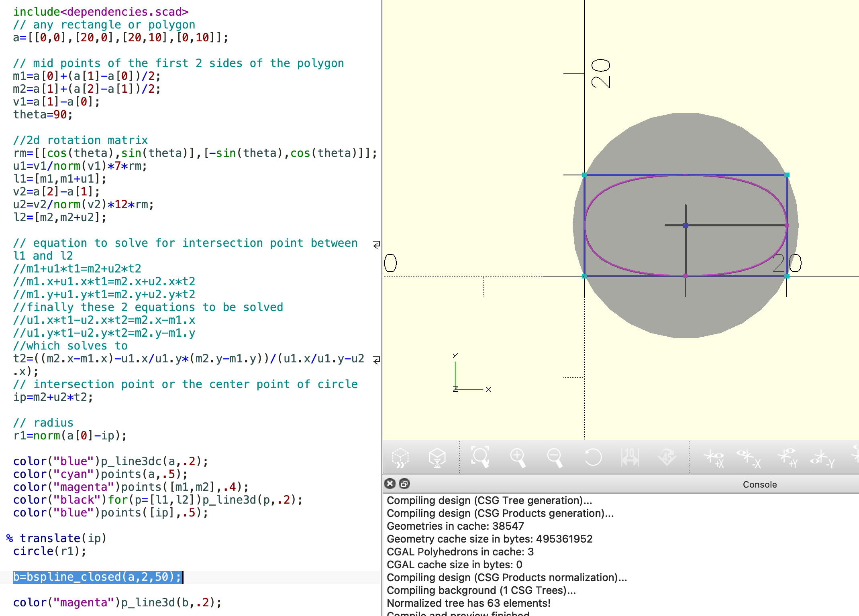Click the 'Geometries in cache' console line
The width and height of the screenshot is (859, 616).
(x=455, y=526)
